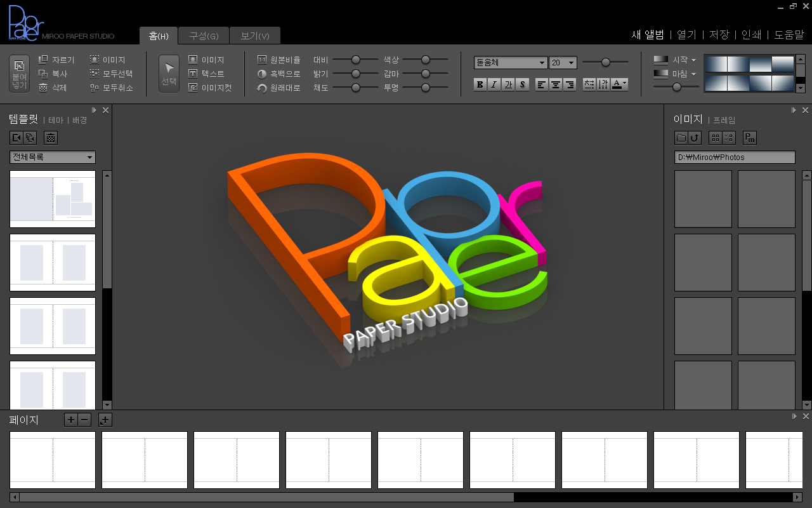Viewport: 812px width, 508px height.
Task: Collapse the template panel with arrow
Action: click(x=95, y=110)
